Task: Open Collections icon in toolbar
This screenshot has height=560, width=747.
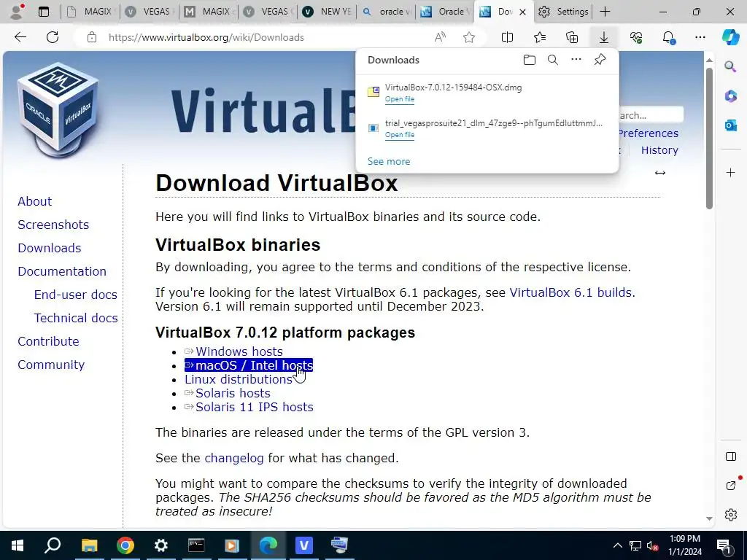Action: coord(572,37)
